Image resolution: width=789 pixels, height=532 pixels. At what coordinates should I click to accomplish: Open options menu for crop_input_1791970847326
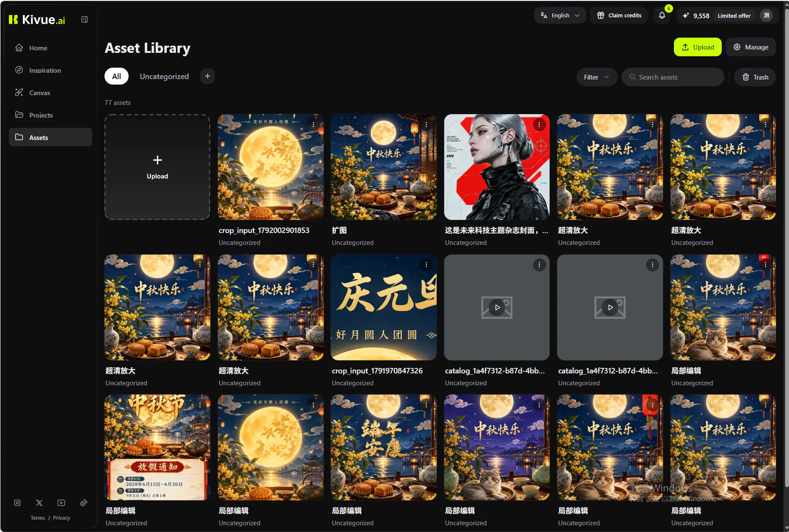click(426, 265)
